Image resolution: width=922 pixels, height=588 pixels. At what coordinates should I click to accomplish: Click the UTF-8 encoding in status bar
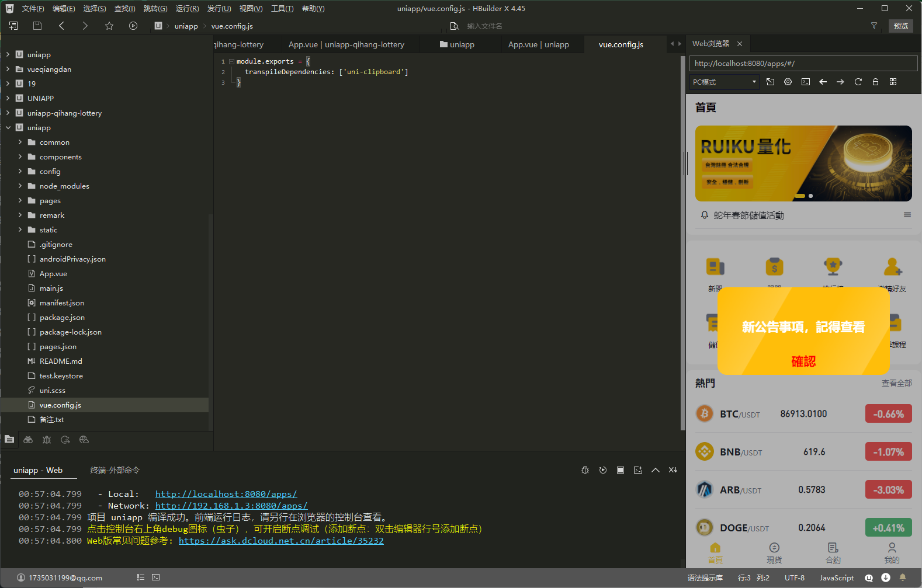pyautogui.click(x=795, y=577)
